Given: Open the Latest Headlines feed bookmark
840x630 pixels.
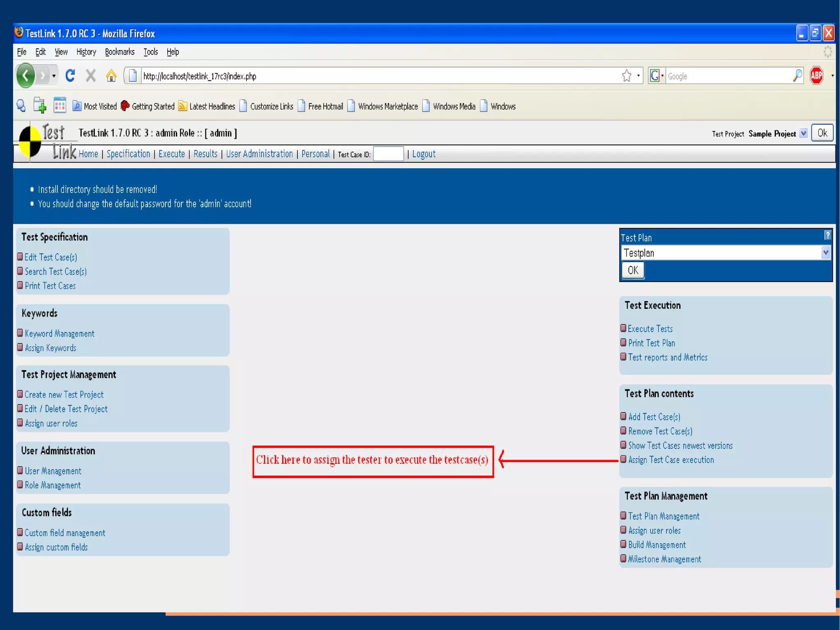Looking at the screenshot, I should (207, 106).
